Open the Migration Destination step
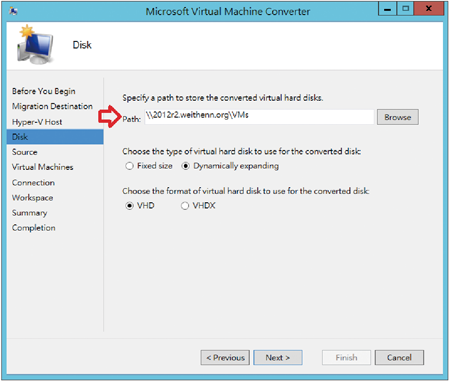Image resolution: width=450 pixels, height=382 pixels. [x=52, y=106]
